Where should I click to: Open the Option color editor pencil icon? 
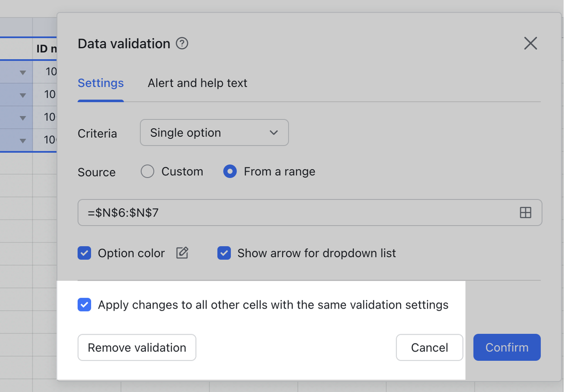point(182,253)
